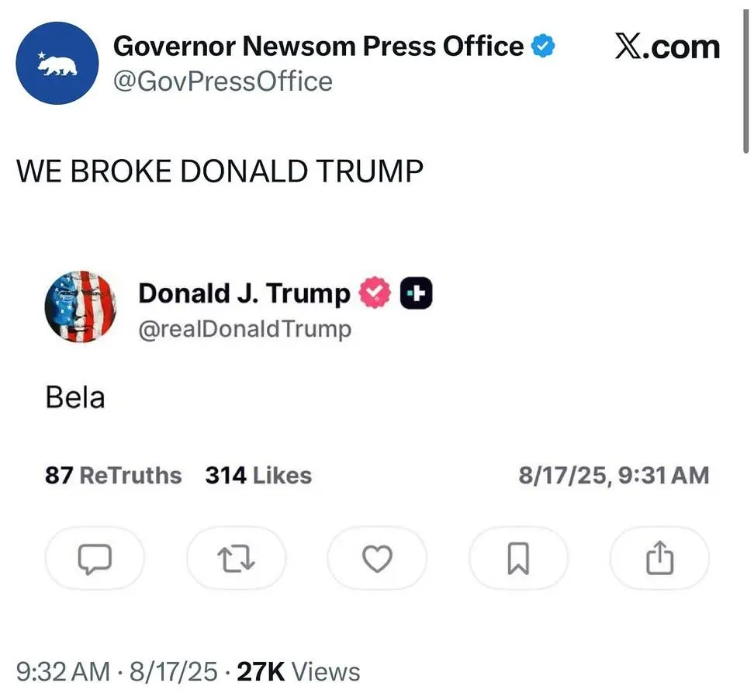Click the X.com logo text
The width and height of the screenshot is (754, 700).
click(667, 47)
